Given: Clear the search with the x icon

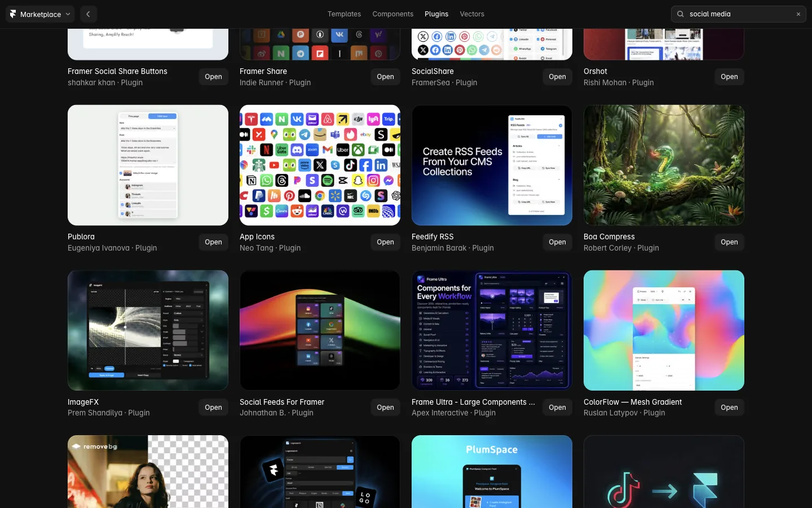Looking at the screenshot, I should pos(798,14).
